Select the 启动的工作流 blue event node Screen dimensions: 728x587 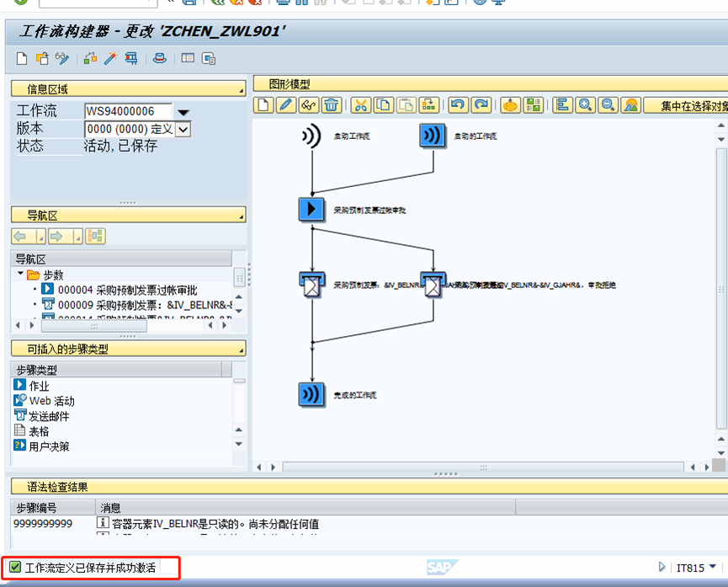tap(433, 136)
